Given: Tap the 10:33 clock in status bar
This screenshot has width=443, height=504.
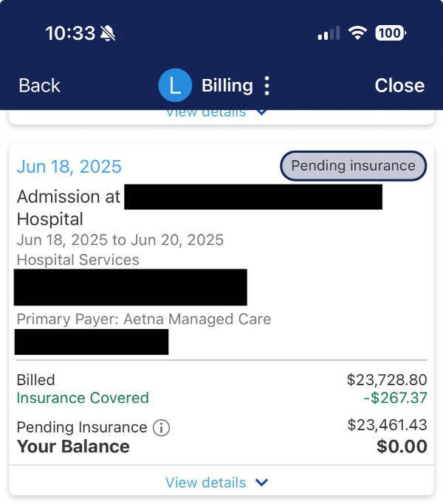Looking at the screenshot, I should [70, 33].
